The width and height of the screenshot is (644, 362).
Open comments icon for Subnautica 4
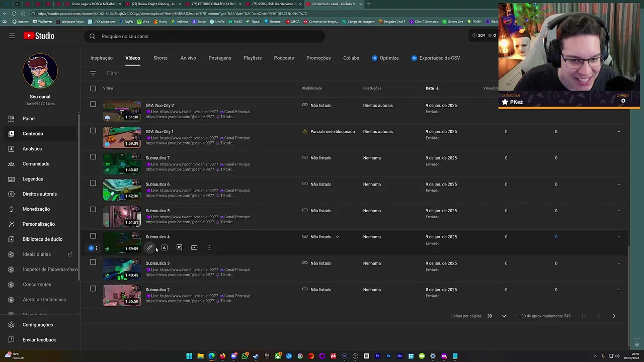[x=179, y=248]
